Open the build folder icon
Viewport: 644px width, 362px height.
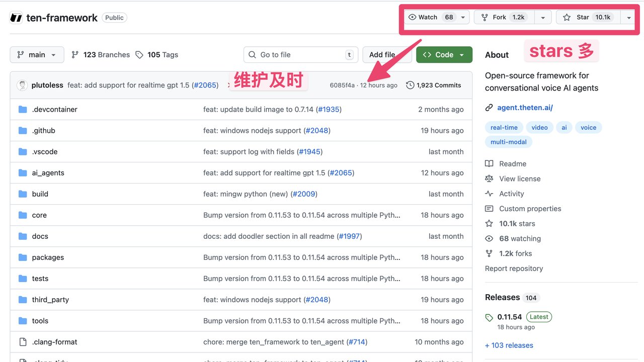(x=23, y=194)
